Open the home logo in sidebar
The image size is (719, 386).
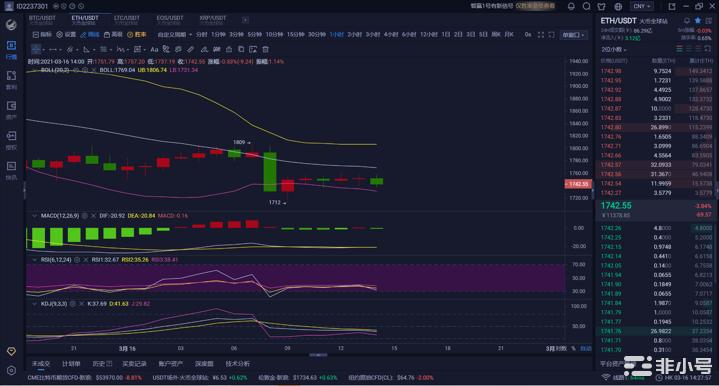[x=11, y=24]
